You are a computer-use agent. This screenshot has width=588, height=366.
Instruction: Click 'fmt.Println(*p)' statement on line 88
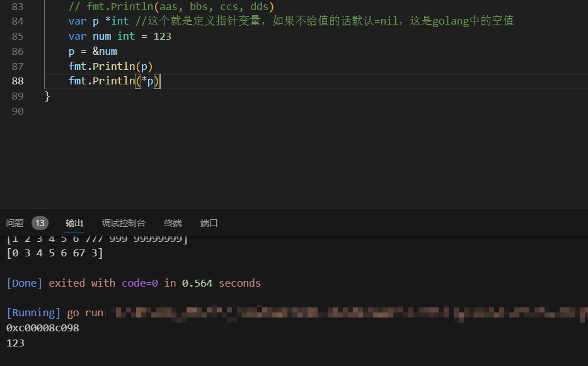click(x=114, y=81)
